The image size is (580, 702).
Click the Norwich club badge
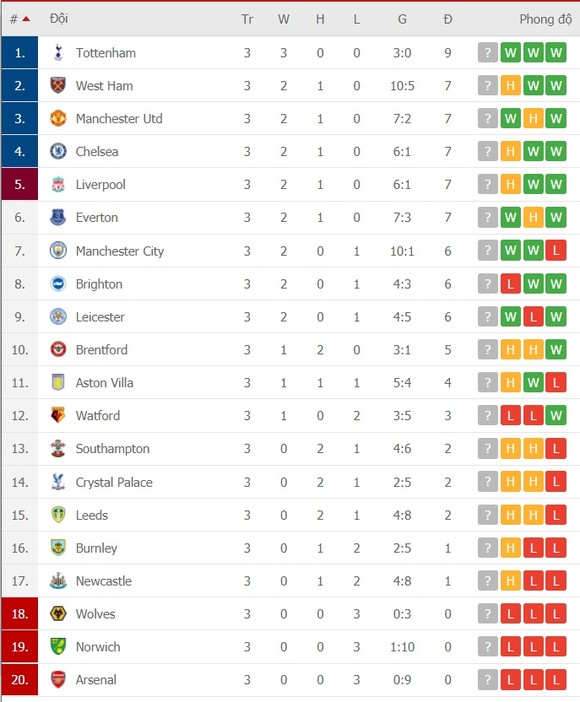click(x=58, y=646)
